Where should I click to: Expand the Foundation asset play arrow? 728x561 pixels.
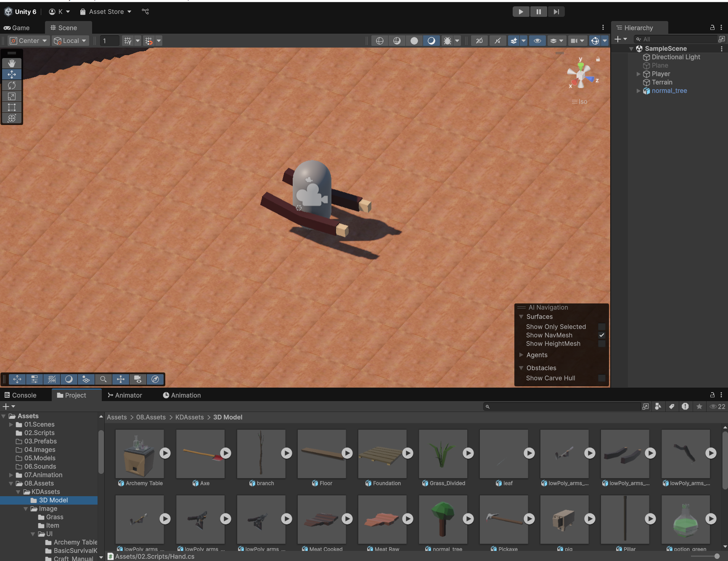coord(408,453)
